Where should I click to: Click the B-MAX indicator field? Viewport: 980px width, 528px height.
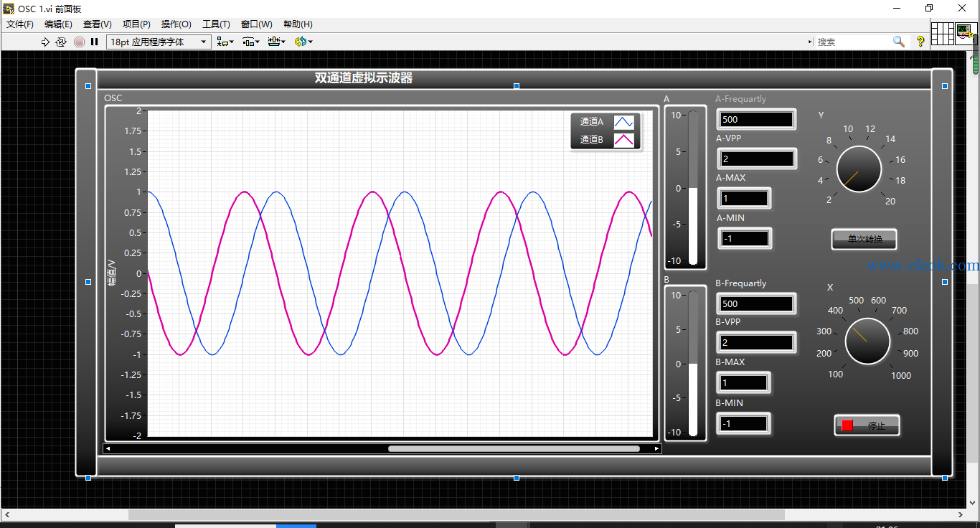744,383
